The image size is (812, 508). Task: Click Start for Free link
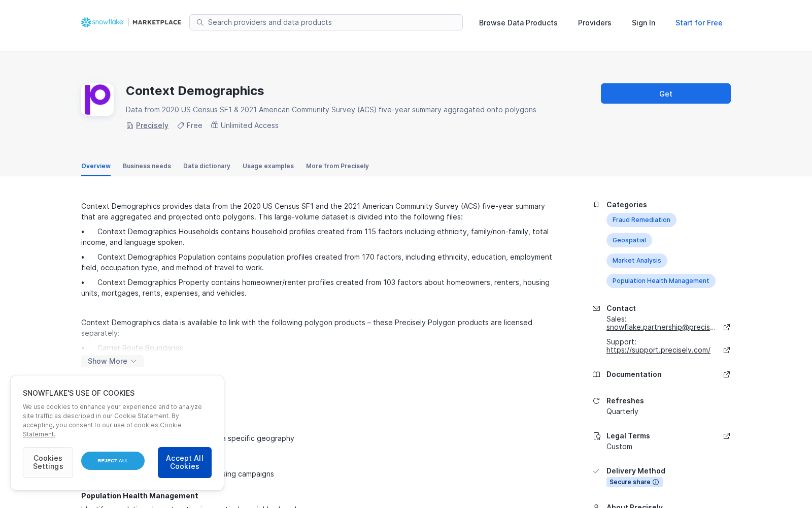(699, 23)
